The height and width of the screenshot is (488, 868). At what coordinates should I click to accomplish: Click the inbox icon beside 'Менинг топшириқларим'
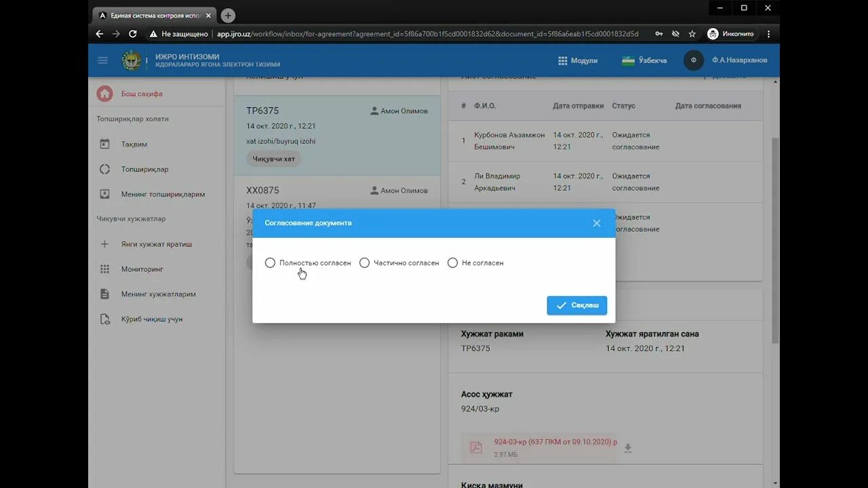(x=104, y=195)
